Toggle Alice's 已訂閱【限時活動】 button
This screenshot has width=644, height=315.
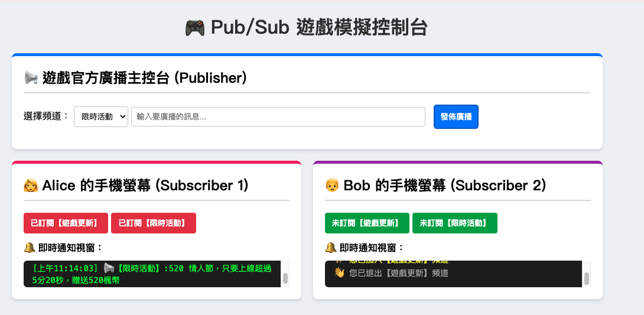pyautogui.click(x=154, y=223)
